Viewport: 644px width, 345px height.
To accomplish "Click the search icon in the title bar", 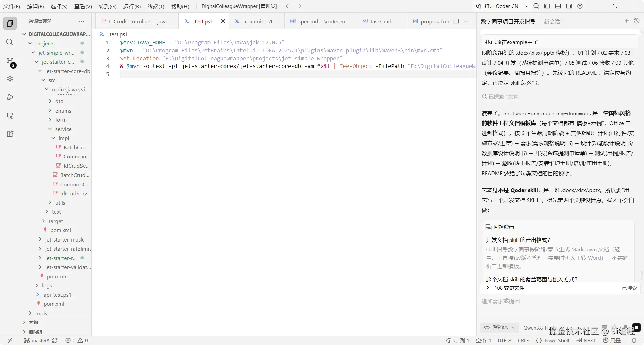I will [536, 6].
